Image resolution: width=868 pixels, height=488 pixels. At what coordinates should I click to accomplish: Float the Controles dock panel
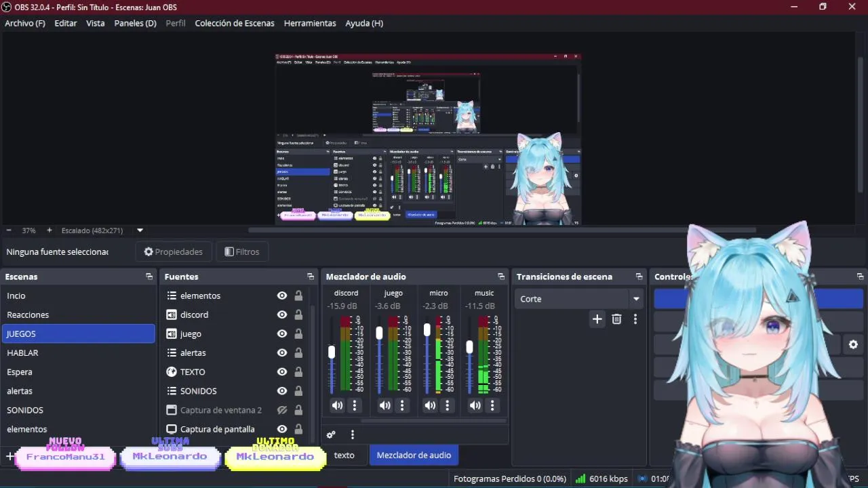(x=860, y=277)
